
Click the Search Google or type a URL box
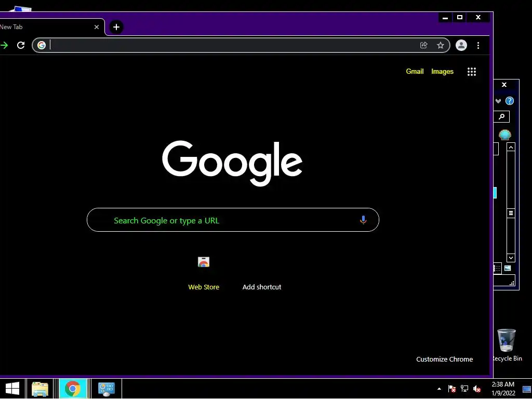233,220
